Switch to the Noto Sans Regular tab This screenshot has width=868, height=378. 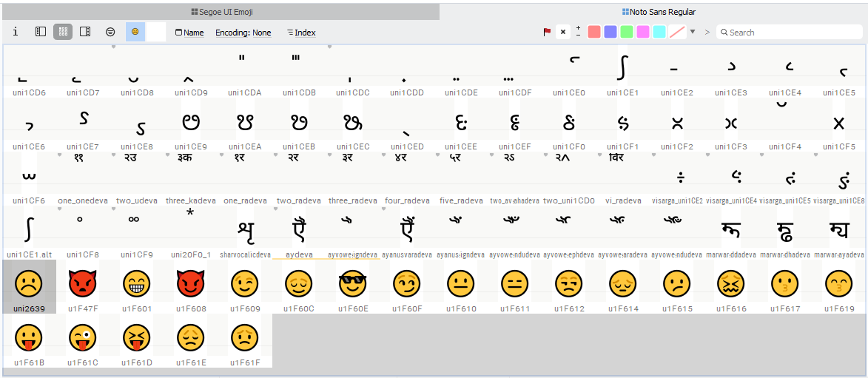coord(659,12)
